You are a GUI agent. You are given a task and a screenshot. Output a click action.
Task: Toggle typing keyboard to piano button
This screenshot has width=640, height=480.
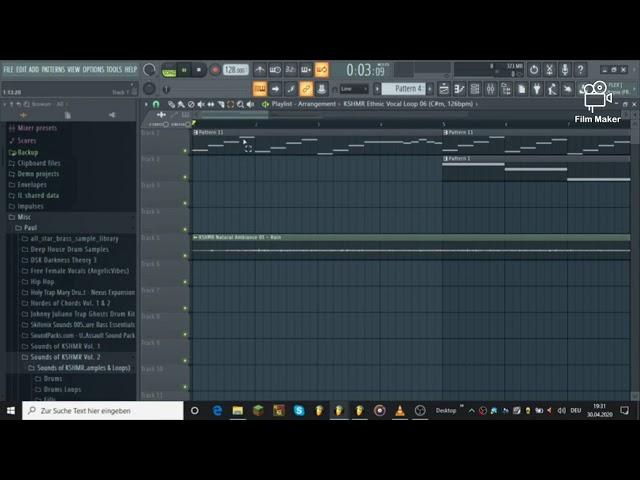coord(260,89)
